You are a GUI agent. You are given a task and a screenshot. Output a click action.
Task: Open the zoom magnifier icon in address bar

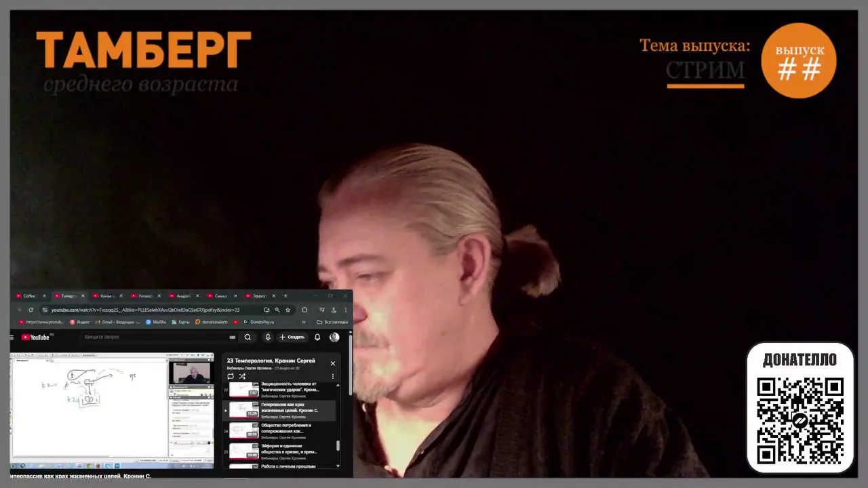(277, 310)
